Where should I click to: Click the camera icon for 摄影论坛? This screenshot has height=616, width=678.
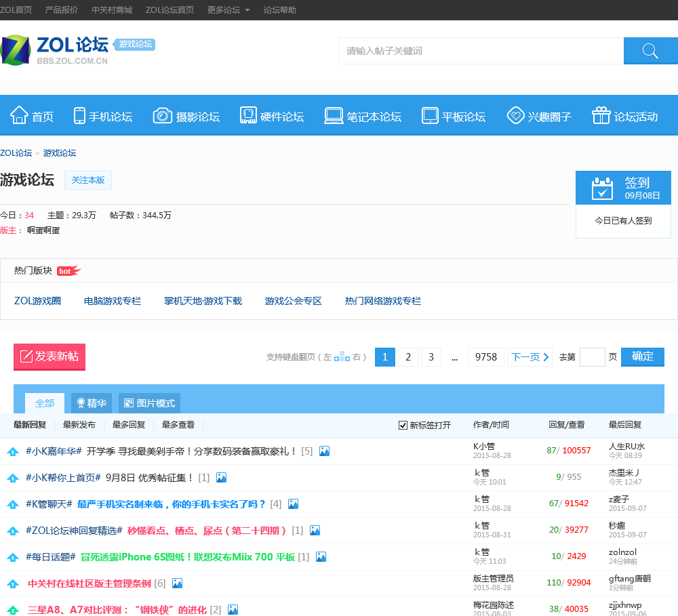(163, 116)
